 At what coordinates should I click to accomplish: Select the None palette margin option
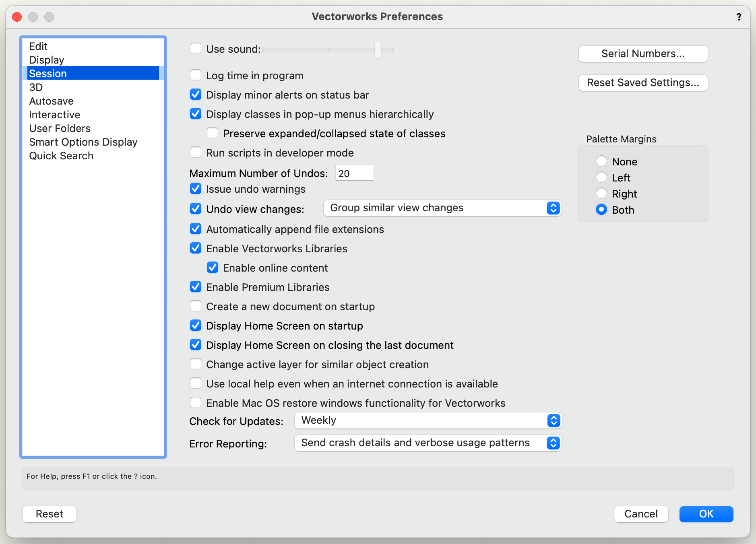(601, 161)
